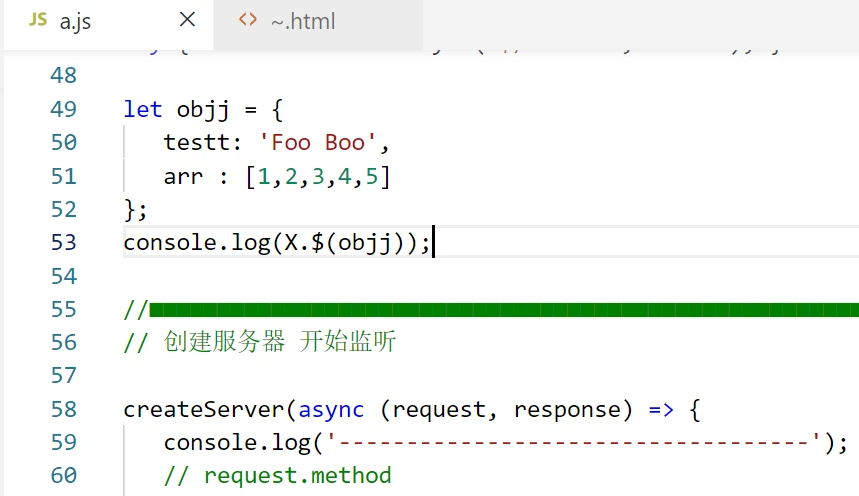Click line number 53 in the gutter
This screenshot has height=496, width=859.
pos(62,242)
